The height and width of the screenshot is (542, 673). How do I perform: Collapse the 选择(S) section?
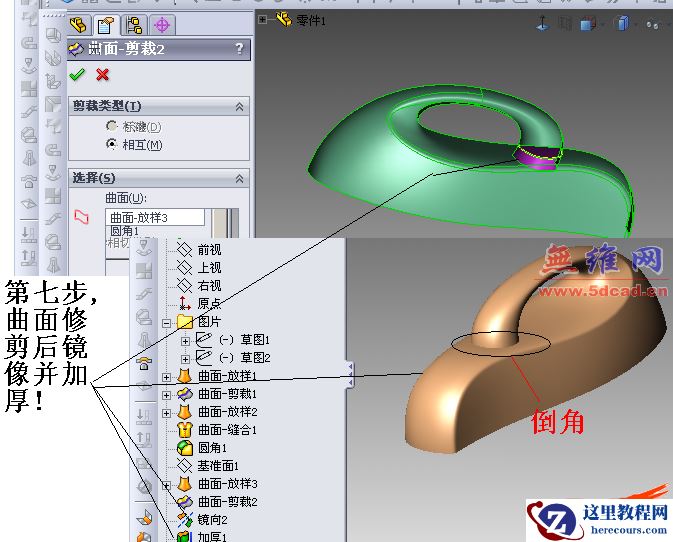[x=239, y=178]
